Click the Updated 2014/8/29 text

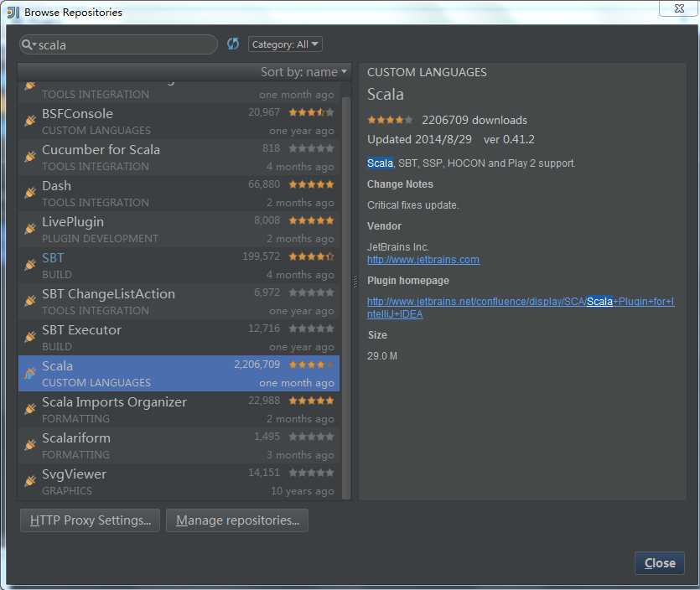click(419, 140)
